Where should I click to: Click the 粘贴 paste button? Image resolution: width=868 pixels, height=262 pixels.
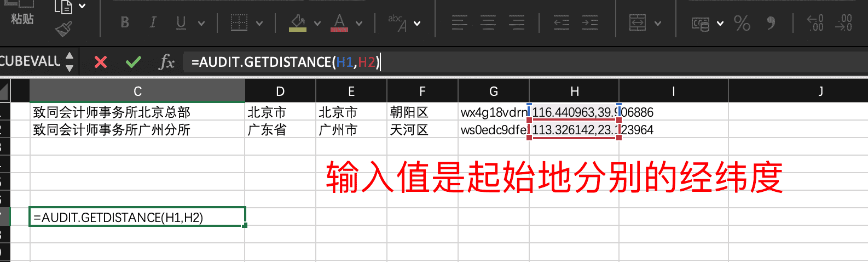pyautogui.click(x=22, y=19)
